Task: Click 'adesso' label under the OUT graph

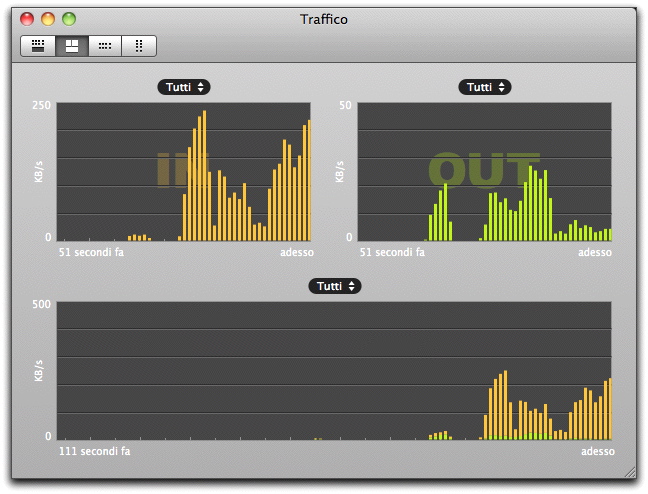Action: pos(595,252)
